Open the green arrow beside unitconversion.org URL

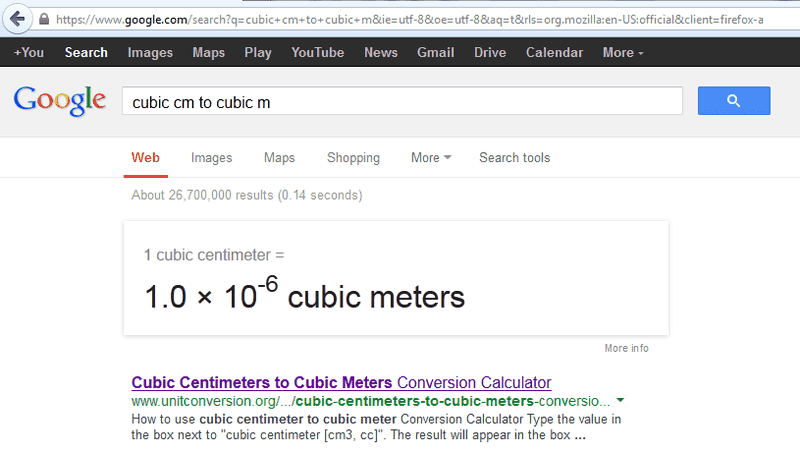pos(620,400)
